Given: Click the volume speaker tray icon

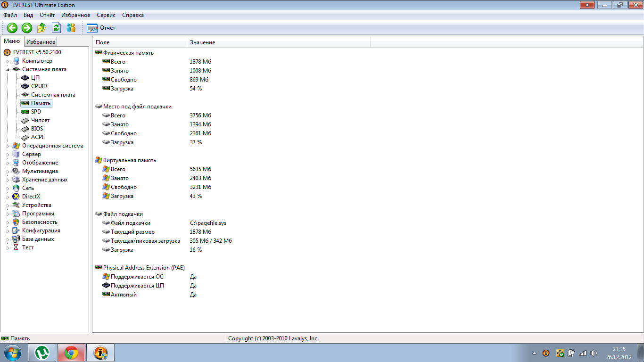Looking at the screenshot, I should click(x=594, y=353).
